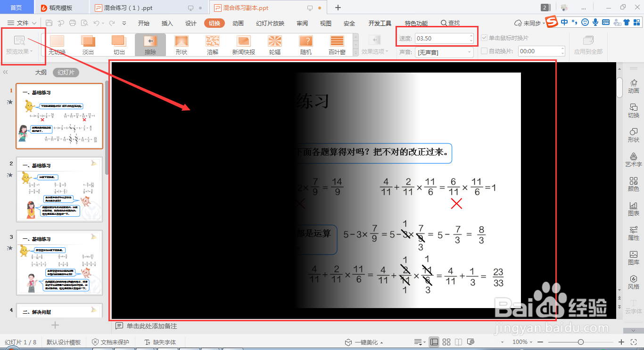Open 艺术字 panel in right sidebar

click(634, 160)
